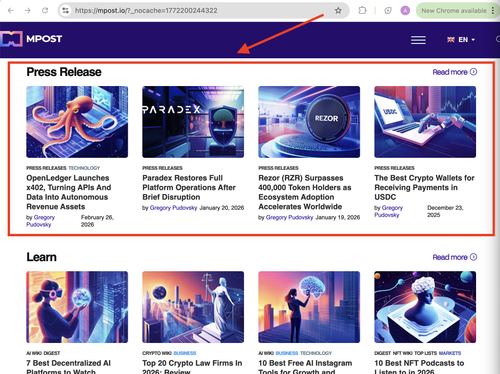This screenshot has width=500, height=374.
Task: Click Gregory Pudovsky author on OpenLedger article
Action: click(40, 221)
